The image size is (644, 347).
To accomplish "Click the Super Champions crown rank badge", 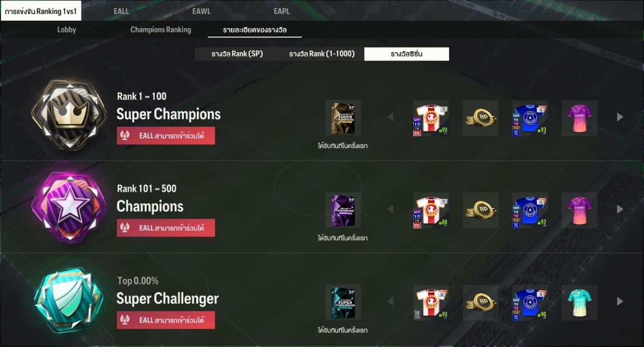I will (x=69, y=114).
